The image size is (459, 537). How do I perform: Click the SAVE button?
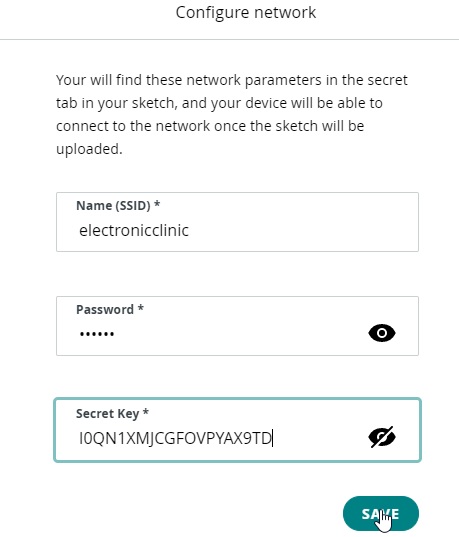(381, 513)
